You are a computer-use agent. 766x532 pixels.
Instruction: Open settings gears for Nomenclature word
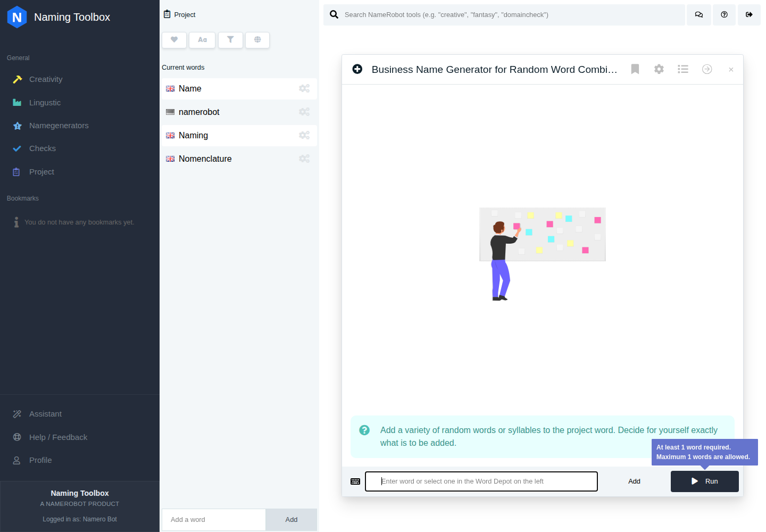point(304,159)
